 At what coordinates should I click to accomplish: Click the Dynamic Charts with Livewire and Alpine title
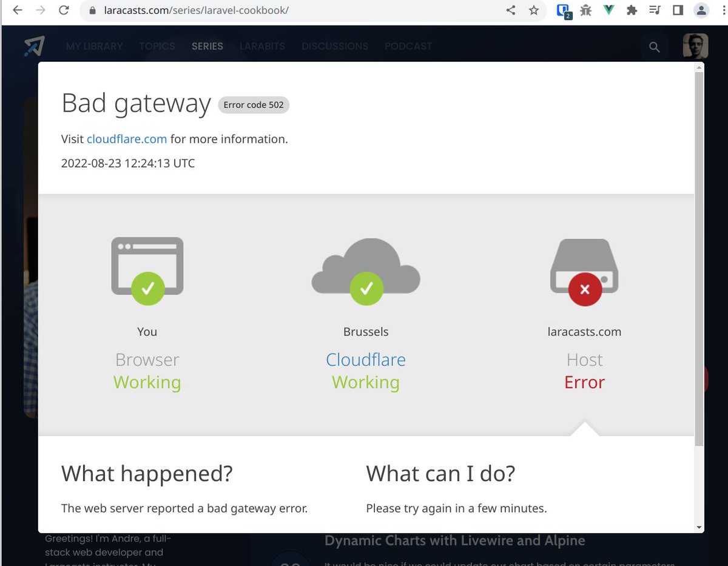455,541
